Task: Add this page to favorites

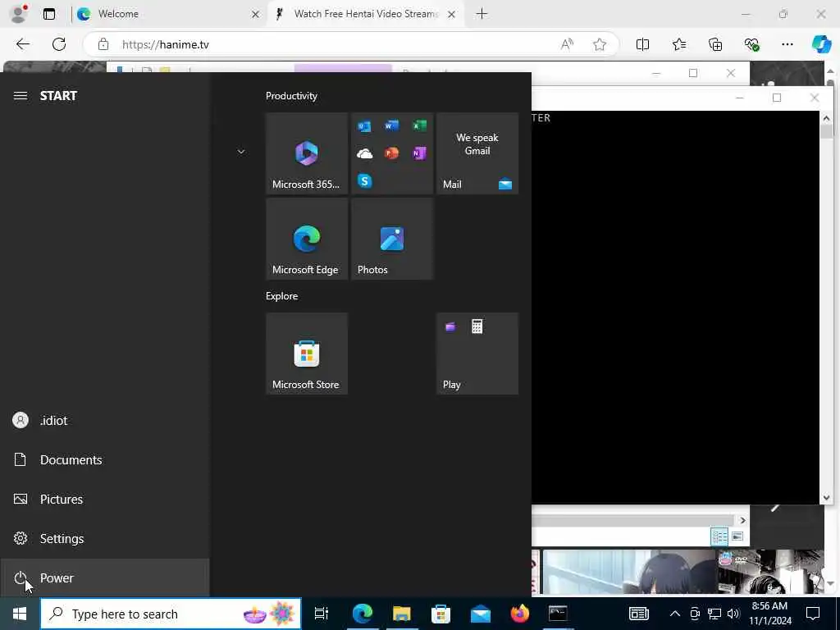Action: pyautogui.click(x=600, y=44)
